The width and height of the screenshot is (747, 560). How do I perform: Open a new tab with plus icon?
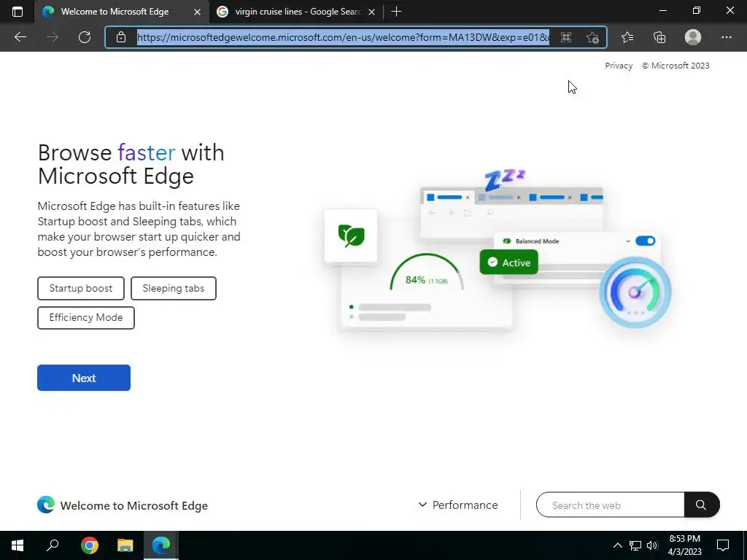(396, 12)
